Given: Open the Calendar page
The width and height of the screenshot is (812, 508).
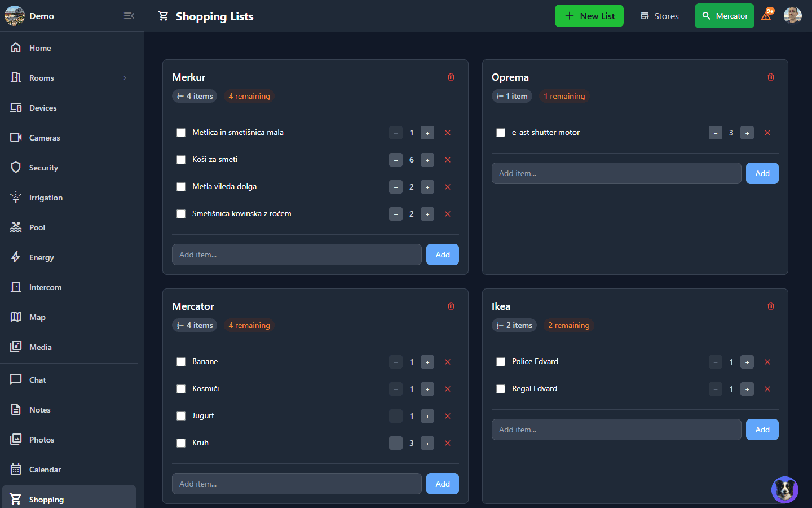Looking at the screenshot, I should point(45,470).
